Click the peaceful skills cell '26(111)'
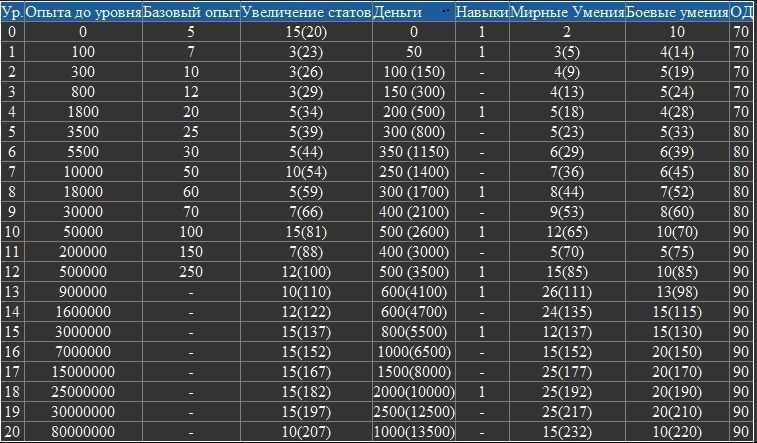 (567, 291)
